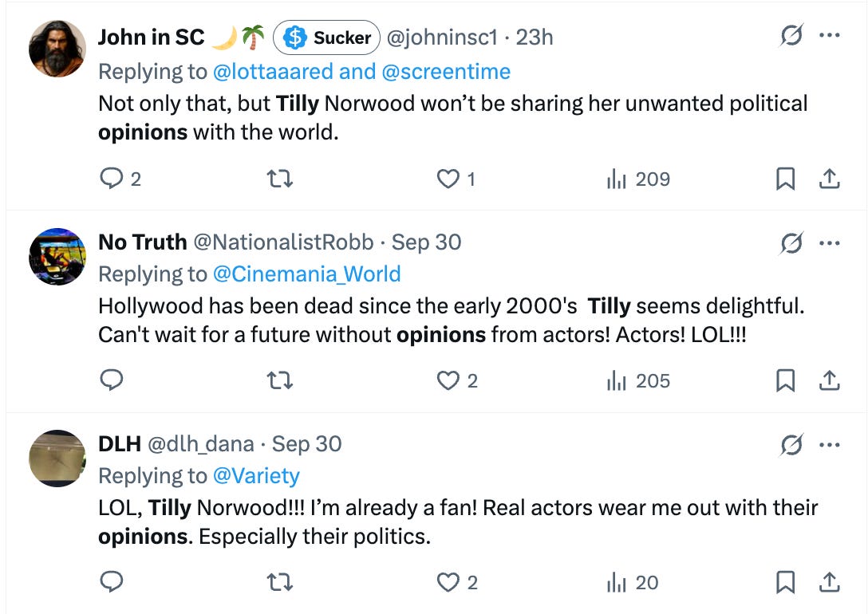Share John in SC's tweet

(x=831, y=179)
